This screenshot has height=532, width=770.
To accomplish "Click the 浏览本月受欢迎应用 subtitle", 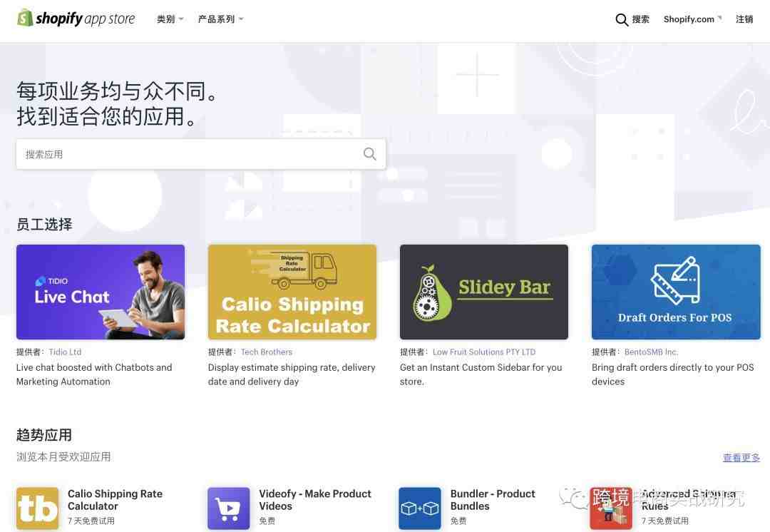I will tap(63, 457).
